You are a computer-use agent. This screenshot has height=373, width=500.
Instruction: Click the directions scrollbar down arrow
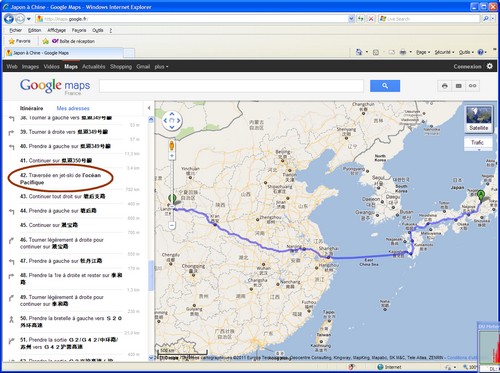click(151, 358)
